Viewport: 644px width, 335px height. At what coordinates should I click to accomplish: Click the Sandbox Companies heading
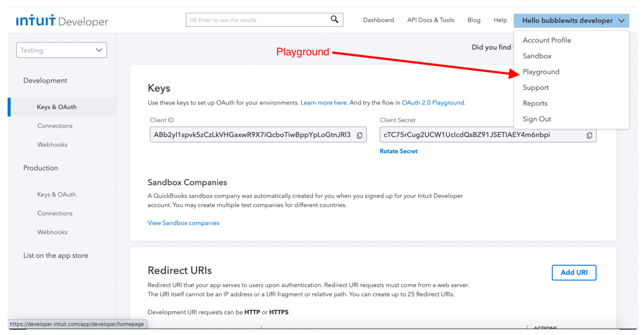[x=187, y=182]
